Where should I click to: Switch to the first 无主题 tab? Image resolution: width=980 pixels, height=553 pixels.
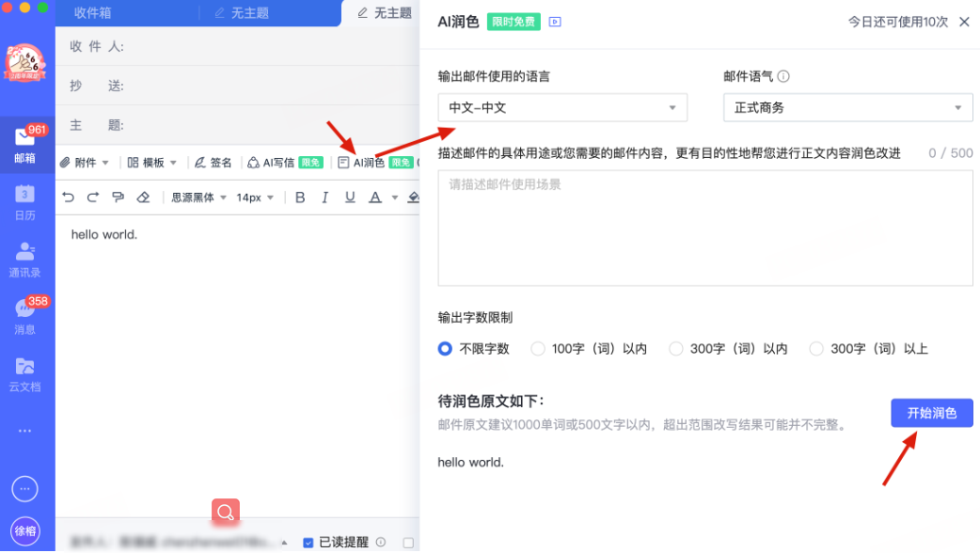pyautogui.click(x=242, y=12)
